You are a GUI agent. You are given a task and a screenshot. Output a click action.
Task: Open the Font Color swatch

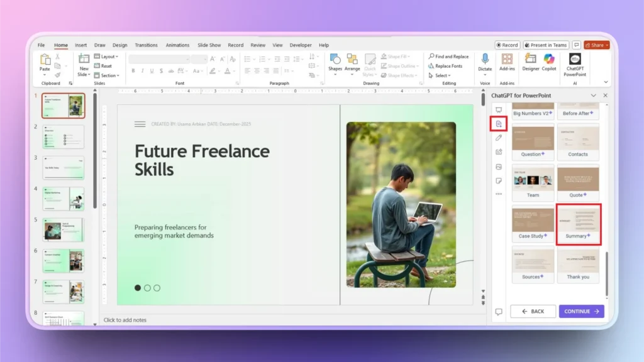click(x=227, y=70)
